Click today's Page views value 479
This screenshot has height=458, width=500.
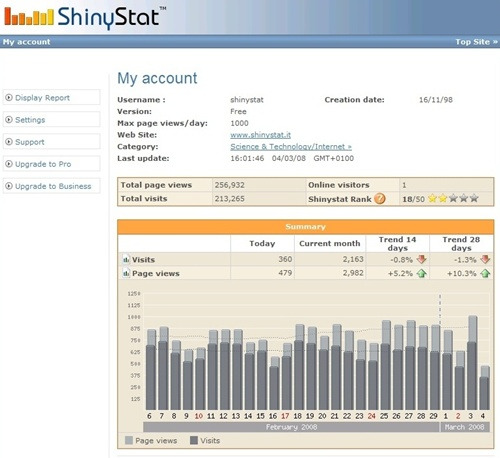click(x=285, y=273)
